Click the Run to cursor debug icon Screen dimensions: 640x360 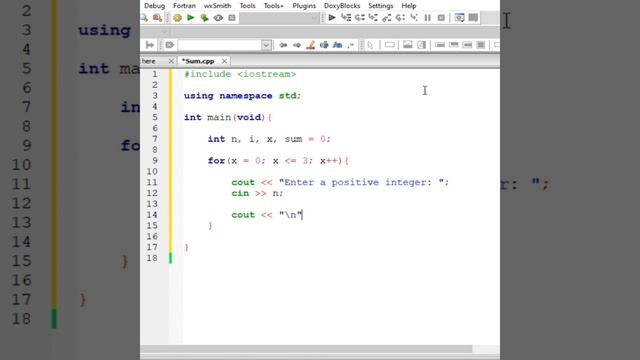coord(346,18)
